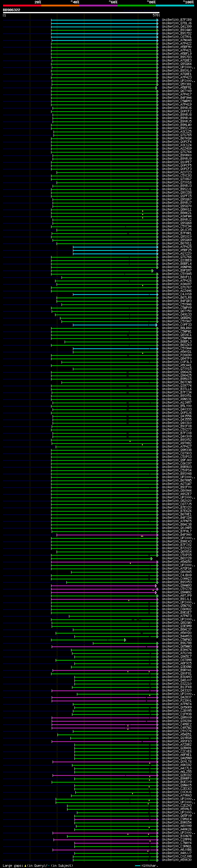Select label UniRef100_A5BF25
The width and height of the screenshot is (197, 868).
176,250
